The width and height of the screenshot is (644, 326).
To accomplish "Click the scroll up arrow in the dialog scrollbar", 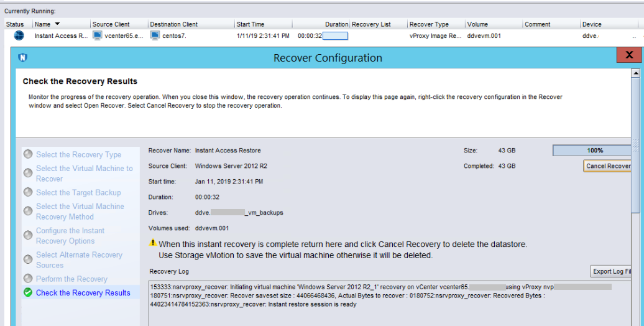I will coord(635,73).
